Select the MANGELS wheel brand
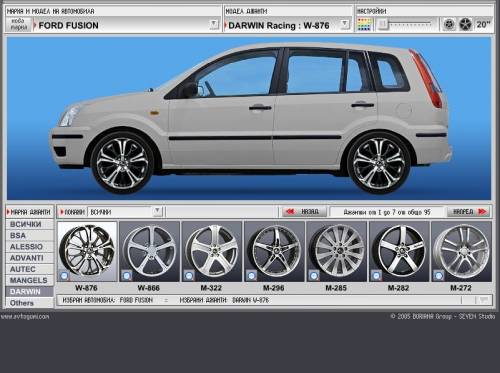The height and width of the screenshot is (373, 500). pyautogui.click(x=29, y=280)
